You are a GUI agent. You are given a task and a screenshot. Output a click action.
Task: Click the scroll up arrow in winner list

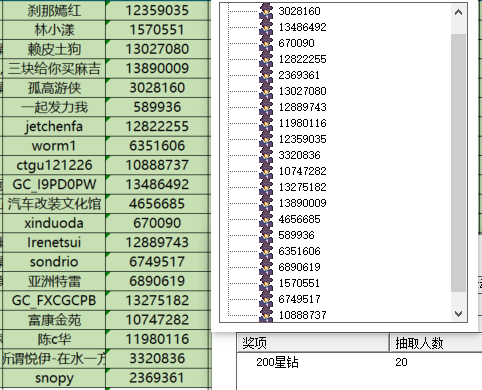[459, 13]
